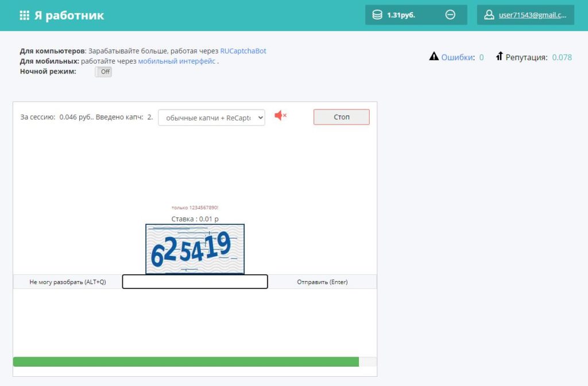588x386 pixels.
Task: Click the Репутация: label
Action: [x=527, y=57]
